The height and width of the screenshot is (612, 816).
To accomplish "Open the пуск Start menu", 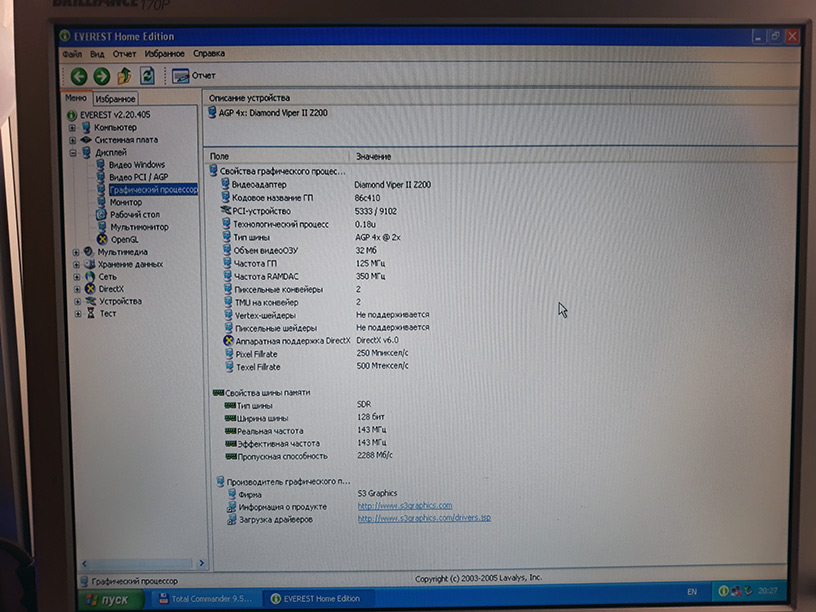I will click(110, 600).
